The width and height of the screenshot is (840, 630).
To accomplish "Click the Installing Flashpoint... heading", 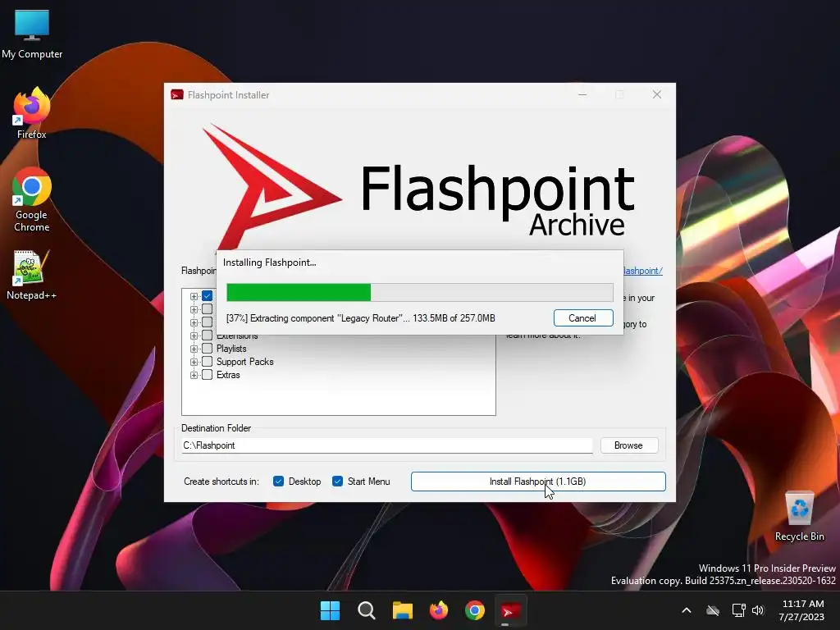I will (x=269, y=262).
